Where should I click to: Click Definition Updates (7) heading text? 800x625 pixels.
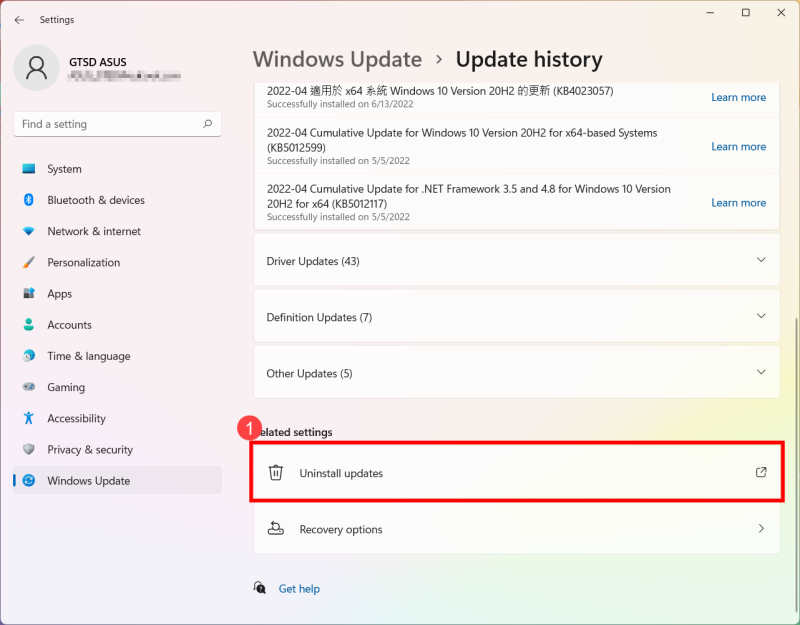(x=319, y=317)
